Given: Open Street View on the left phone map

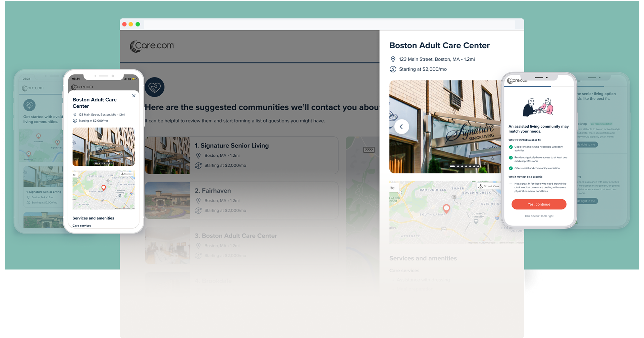Looking at the screenshot, I should [127, 174].
